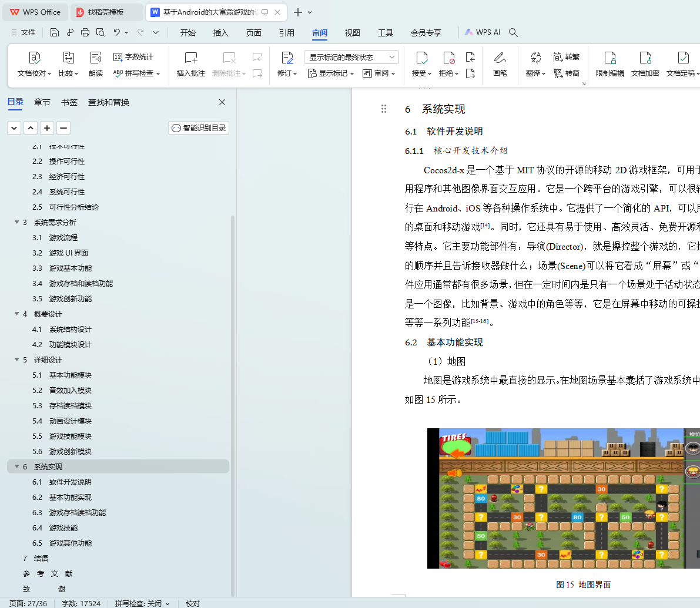Run 拼写检查 spell check
Viewport: 700px width, 608px height.
click(x=136, y=73)
